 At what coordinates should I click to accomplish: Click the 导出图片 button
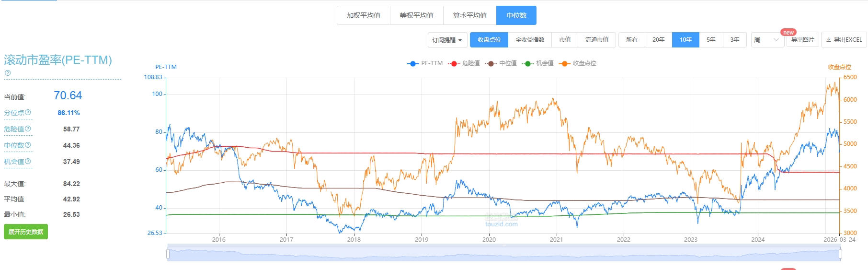(802, 40)
